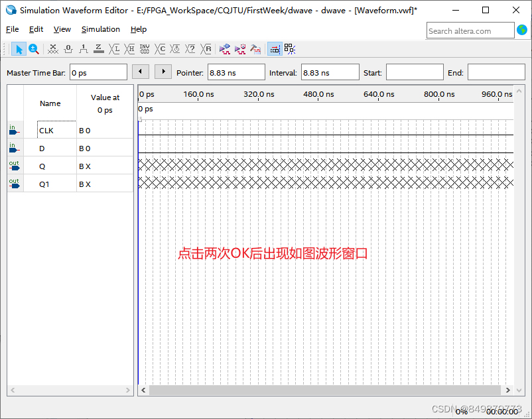Viewport: 532px width, 419px height.
Task: Apply Weak Low (L) value
Action: pos(114,50)
